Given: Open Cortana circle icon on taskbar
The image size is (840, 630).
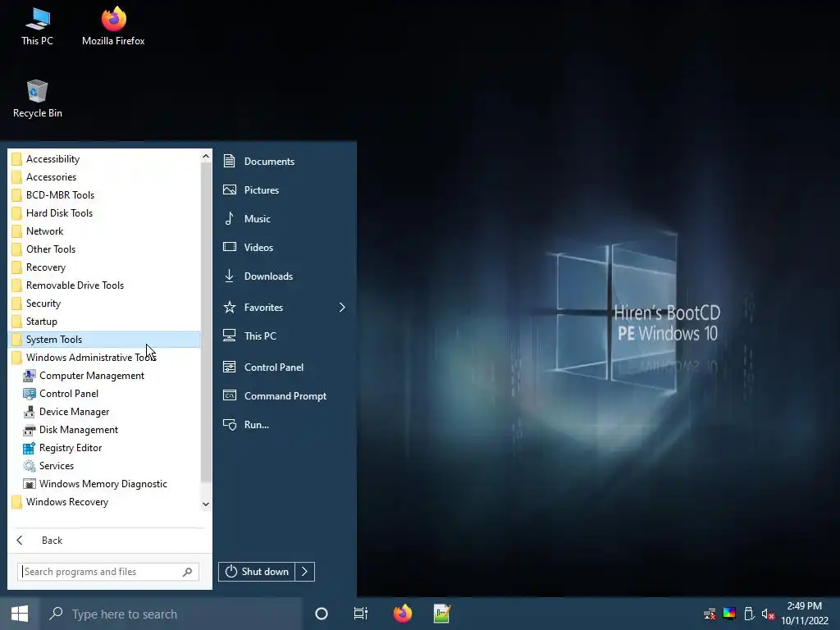Looking at the screenshot, I should click(x=322, y=614).
